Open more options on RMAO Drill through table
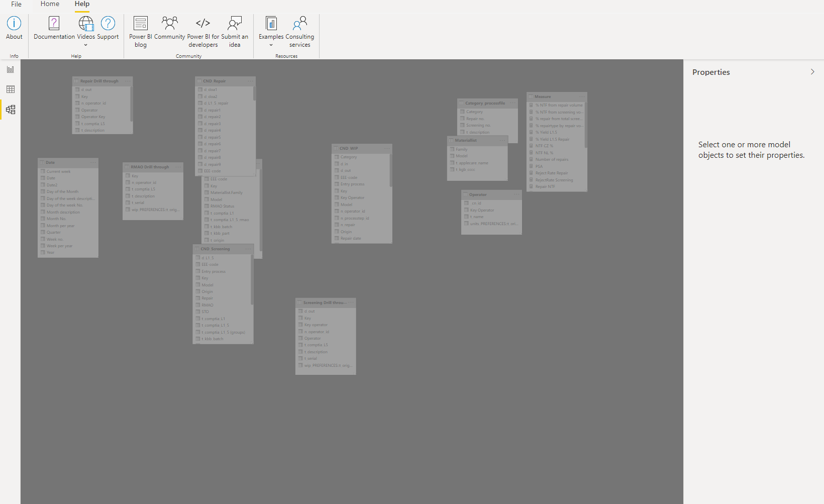 click(178, 167)
